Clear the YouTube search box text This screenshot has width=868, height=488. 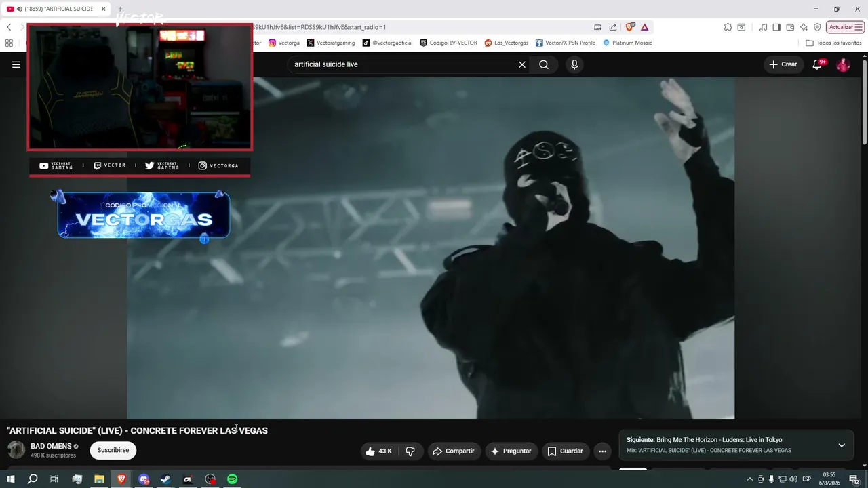522,64
